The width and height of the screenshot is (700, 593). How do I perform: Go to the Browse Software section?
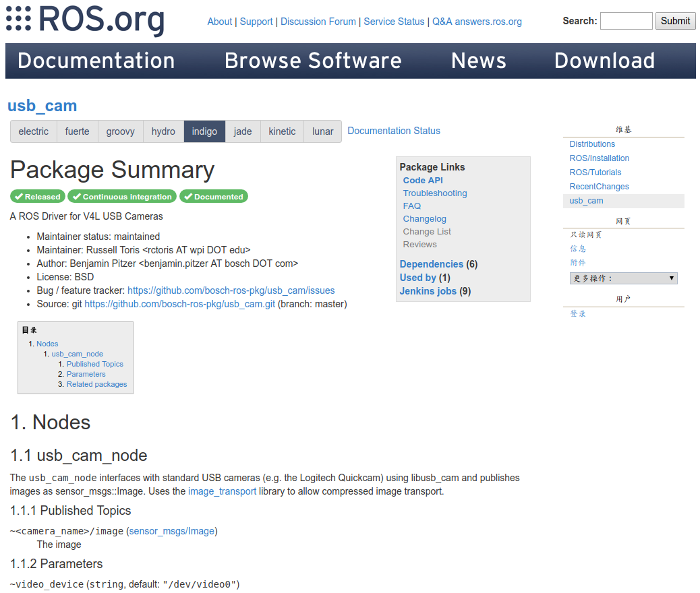pos(313,61)
